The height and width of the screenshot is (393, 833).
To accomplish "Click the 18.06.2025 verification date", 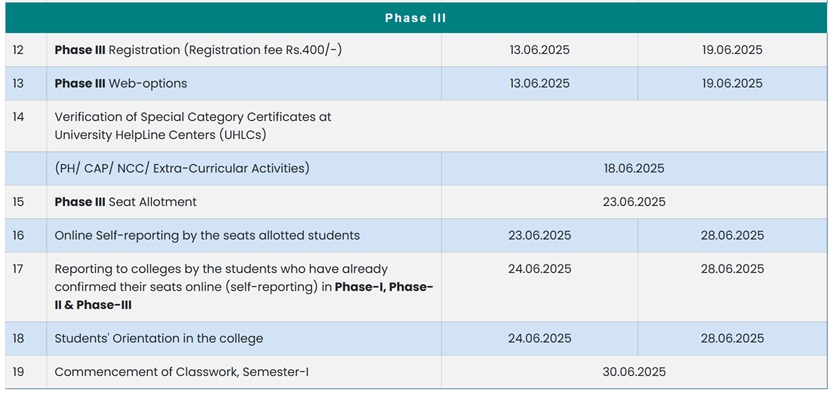I will [634, 168].
